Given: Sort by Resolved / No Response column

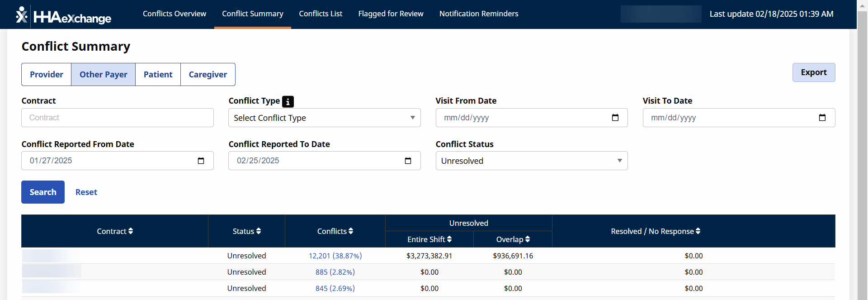Looking at the screenshot, I should 698,231.
